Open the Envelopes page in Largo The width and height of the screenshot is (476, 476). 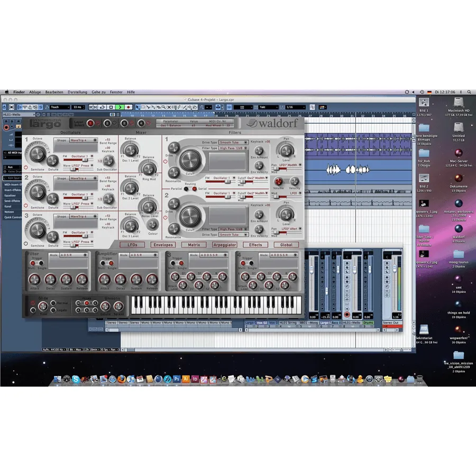pyautogui.click(x=163, y=245)
